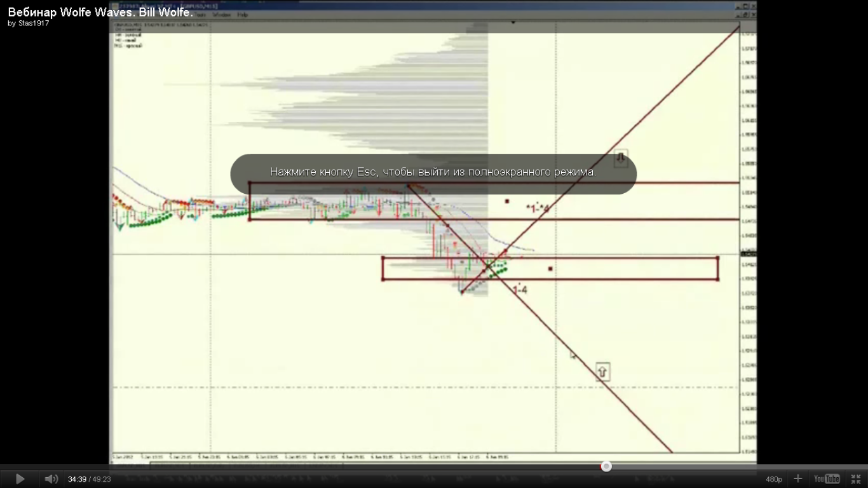Open the 480p quality selector
Screen dimensions: 868x488
774,479
